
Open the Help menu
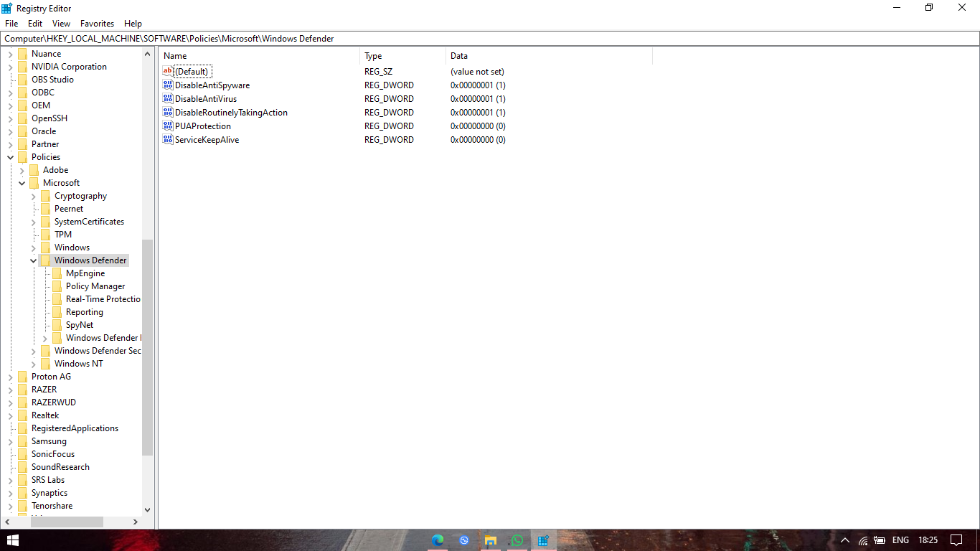[133, 24]
